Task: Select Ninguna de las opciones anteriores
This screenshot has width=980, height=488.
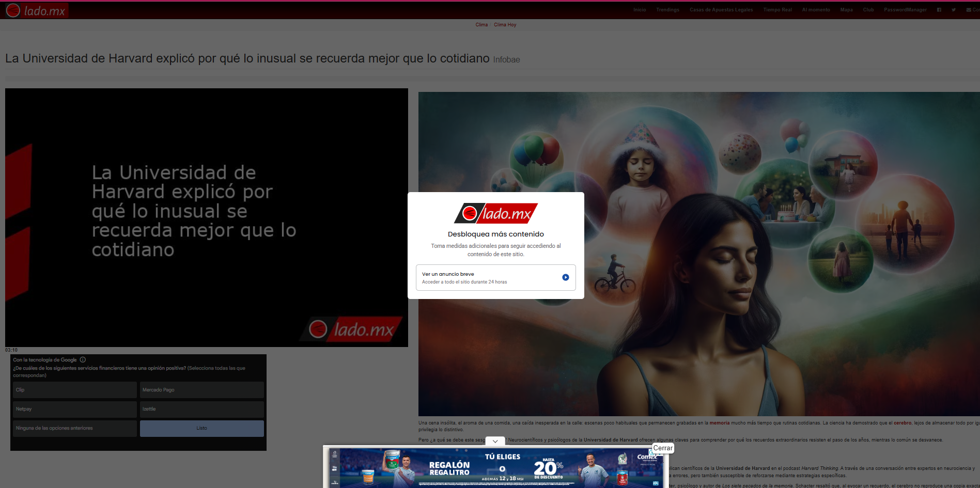Action: (x=75, y=429)
